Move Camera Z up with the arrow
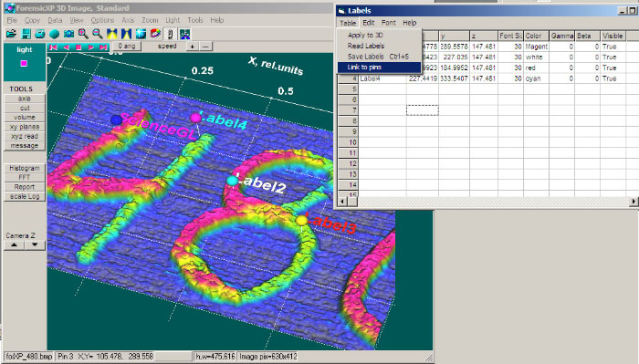The width and height of the screenshot is (639, 364). pyautogui.click(x=15, y=244)
